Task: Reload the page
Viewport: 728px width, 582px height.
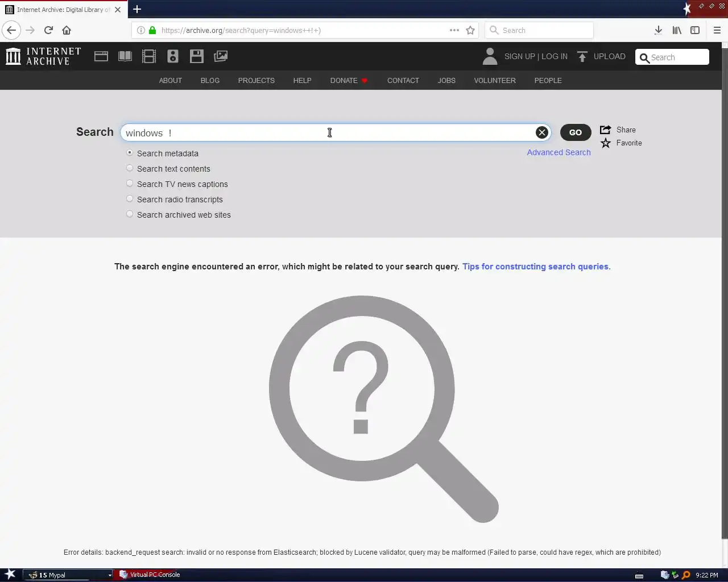Action: (48, 30)
